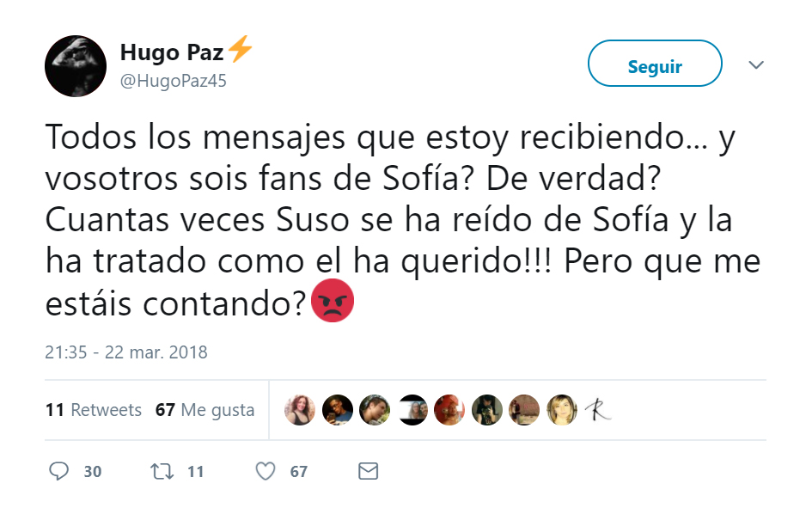Click the handwritten R liker avatar

click(598, 410)
